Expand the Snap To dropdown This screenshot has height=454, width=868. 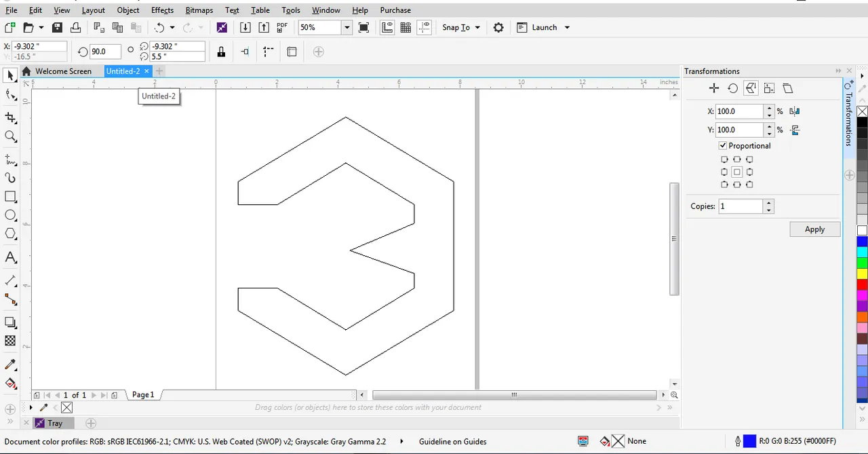pyautogui.click(x=477, y=27)
